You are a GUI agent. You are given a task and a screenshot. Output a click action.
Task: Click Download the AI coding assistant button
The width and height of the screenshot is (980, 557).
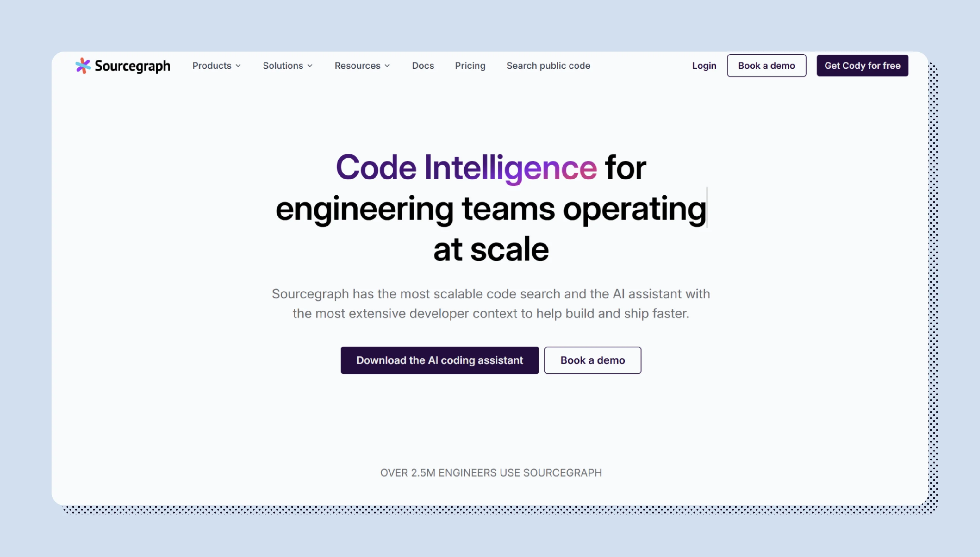pos(439,360)
